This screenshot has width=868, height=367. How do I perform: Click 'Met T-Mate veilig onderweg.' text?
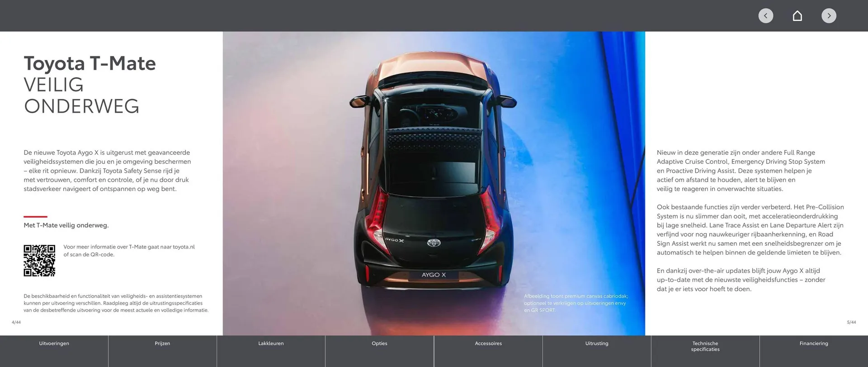click(66, 225)
